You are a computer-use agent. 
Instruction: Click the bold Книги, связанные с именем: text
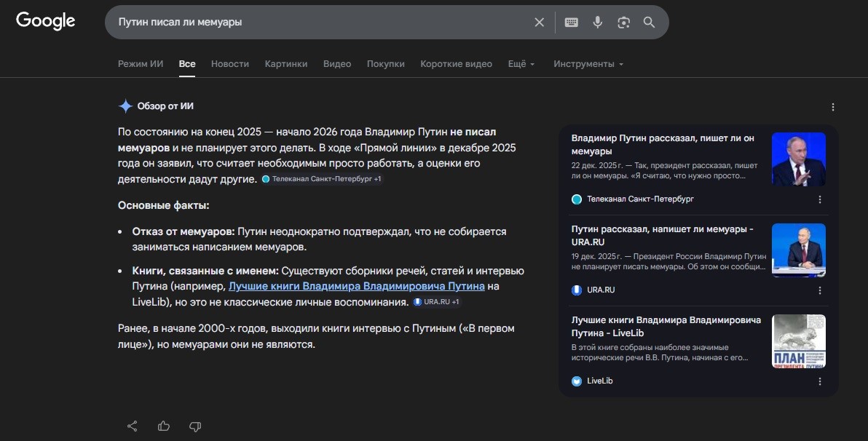(x=205, y=271)
